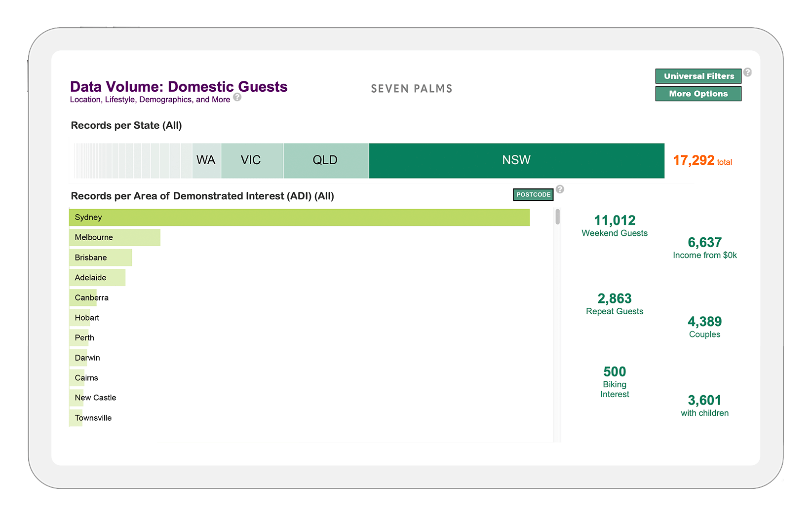Image resolution: width=812 pixels, height=517 pixels.
Task: Select the VIC state segment
Action: click(x=252, y=160)
